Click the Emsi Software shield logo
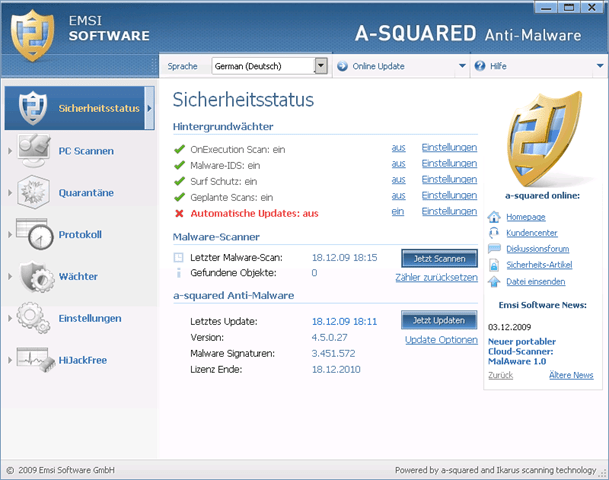Screen dimensions: 609x480 (x=32, y=36)
